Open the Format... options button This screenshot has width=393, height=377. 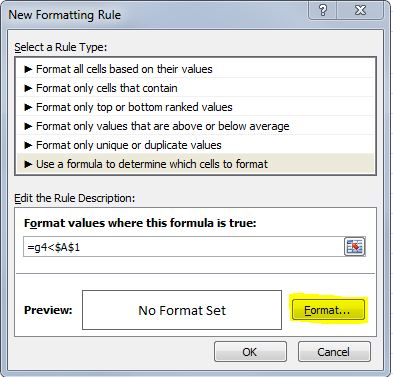click(328, 310)
